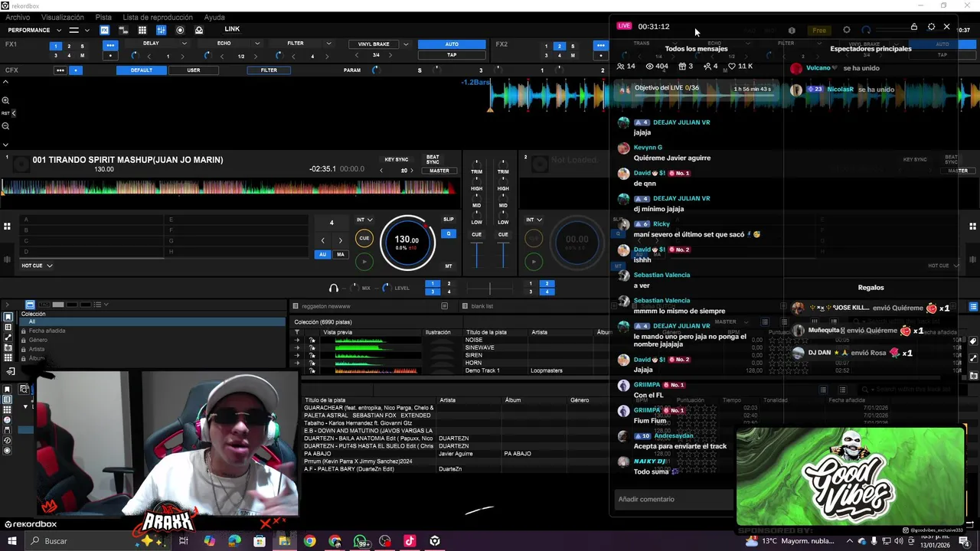Open the Visualización menu
Screen dimensions: 980x551
pyautogui.click(x=63, y=17)
